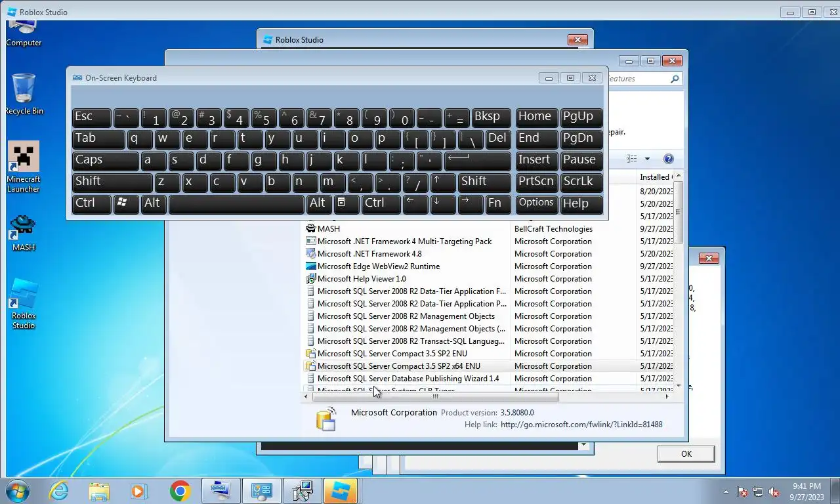Click the Esc key on the keyboard

pos(91,117)
